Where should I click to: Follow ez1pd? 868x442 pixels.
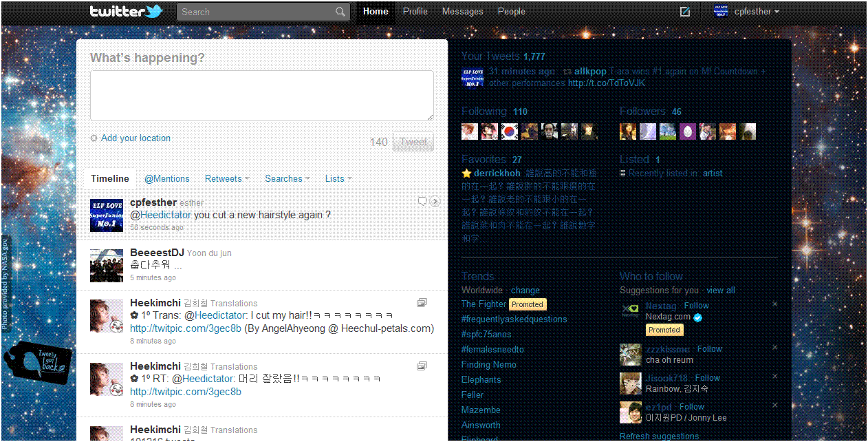point(691,407)
